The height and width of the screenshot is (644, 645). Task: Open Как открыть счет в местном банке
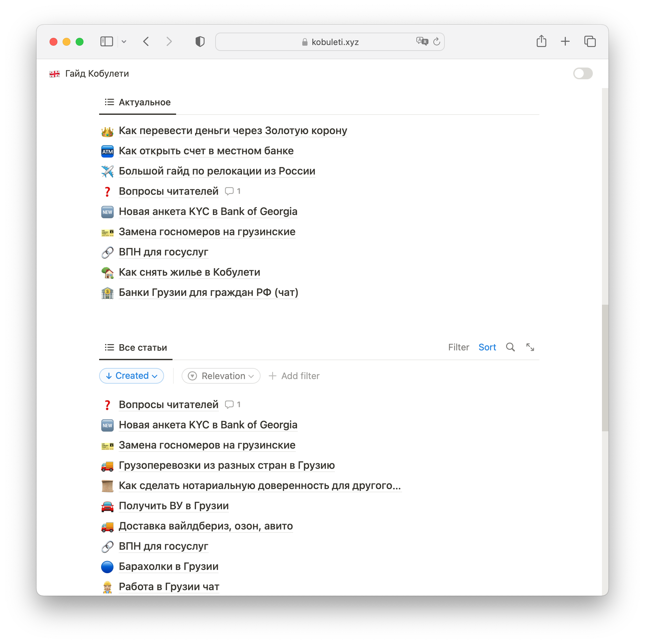(206, 151)
